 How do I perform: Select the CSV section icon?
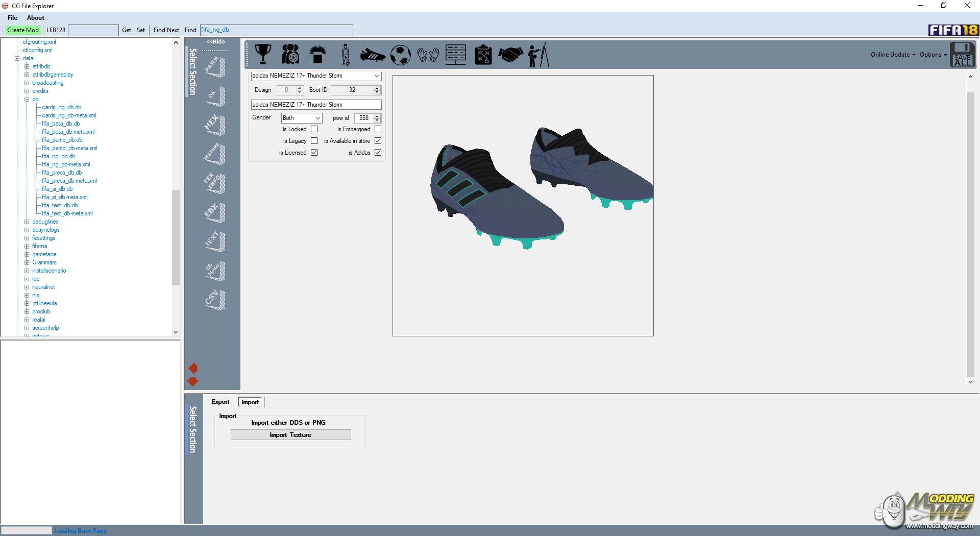click(x=214, y=300)
